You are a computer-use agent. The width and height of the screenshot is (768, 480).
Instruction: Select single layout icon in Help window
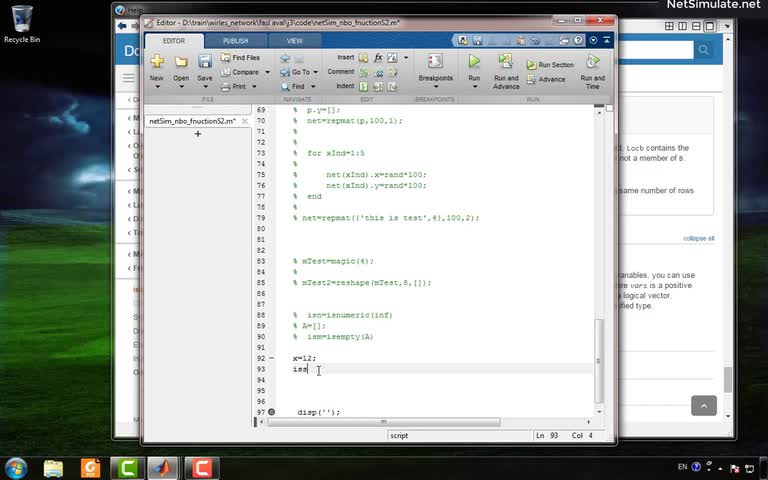click(x=710, y=26)
